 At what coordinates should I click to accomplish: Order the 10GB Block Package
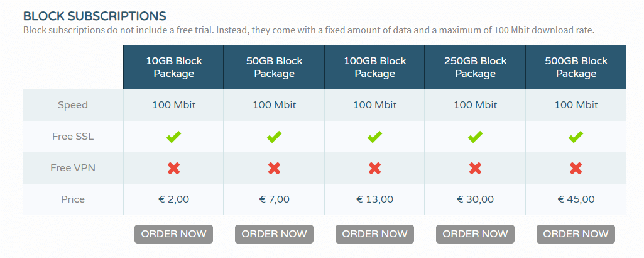pos(173,234)
